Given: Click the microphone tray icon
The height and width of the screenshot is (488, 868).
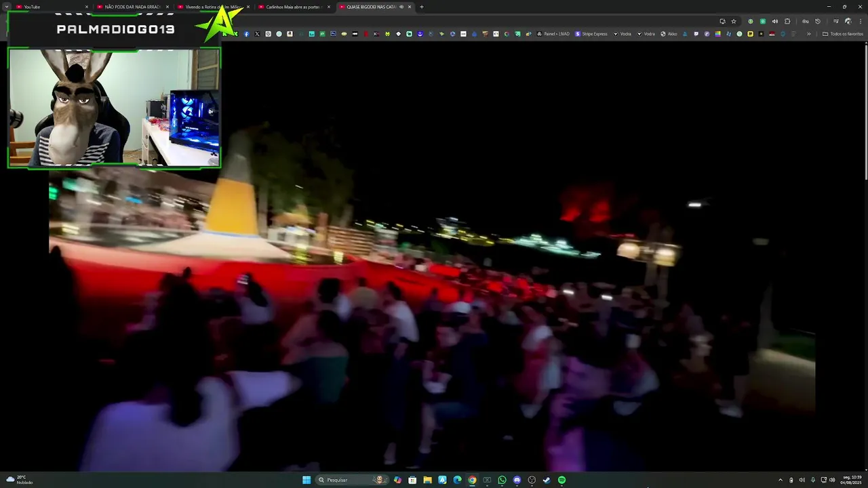Looking at the screenshot, I should 813,480.
